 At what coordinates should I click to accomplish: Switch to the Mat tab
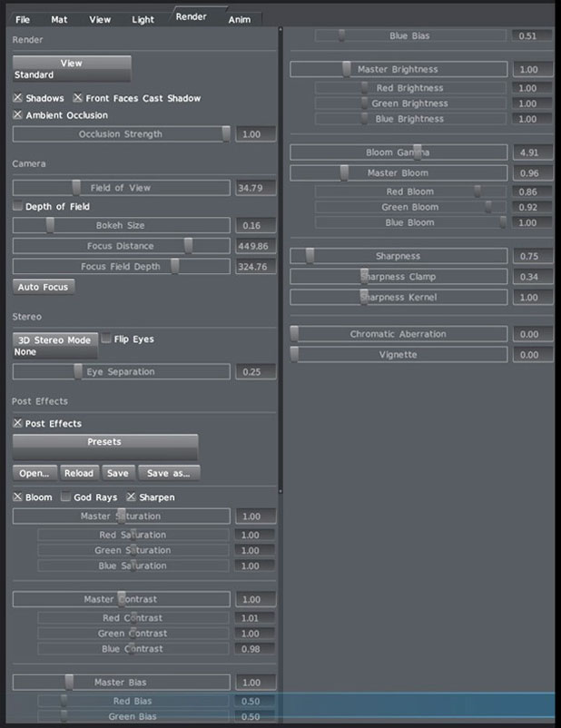59,19
